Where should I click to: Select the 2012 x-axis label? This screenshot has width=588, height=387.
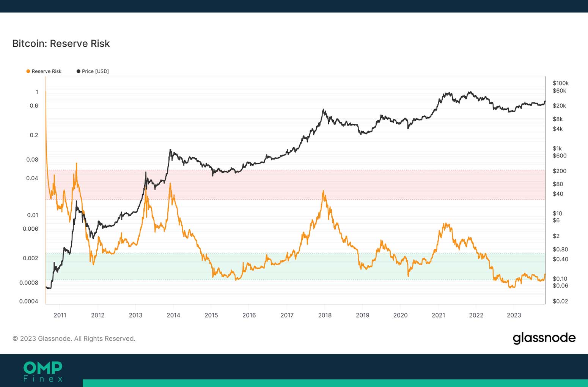(x=98, y=315)
